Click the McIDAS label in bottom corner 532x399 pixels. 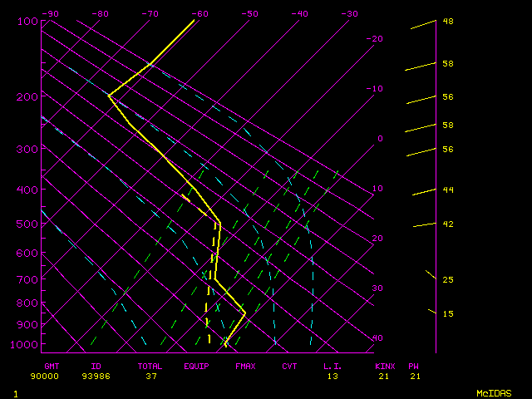tap(495, 393)
